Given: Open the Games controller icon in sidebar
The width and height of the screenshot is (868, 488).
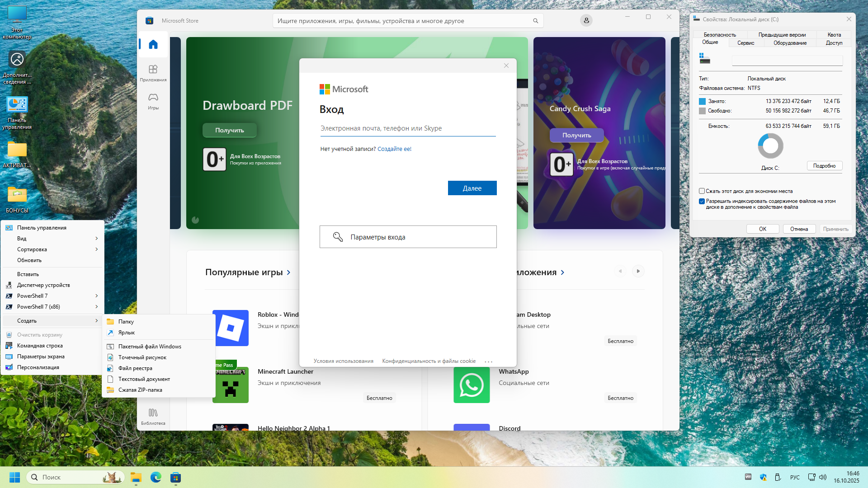Looking at the screenshot, I should (x=153, y=97).
